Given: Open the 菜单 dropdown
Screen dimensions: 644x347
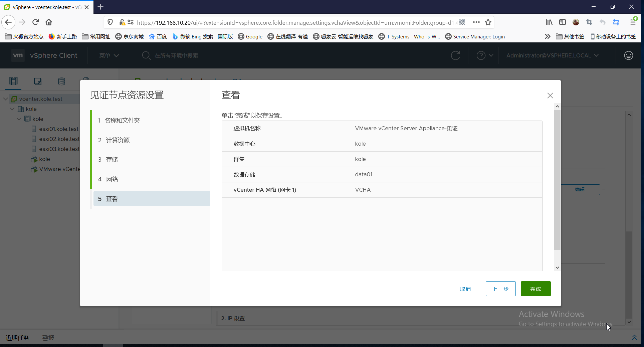Looking at the screenshot, I should (x=108, y=55).
